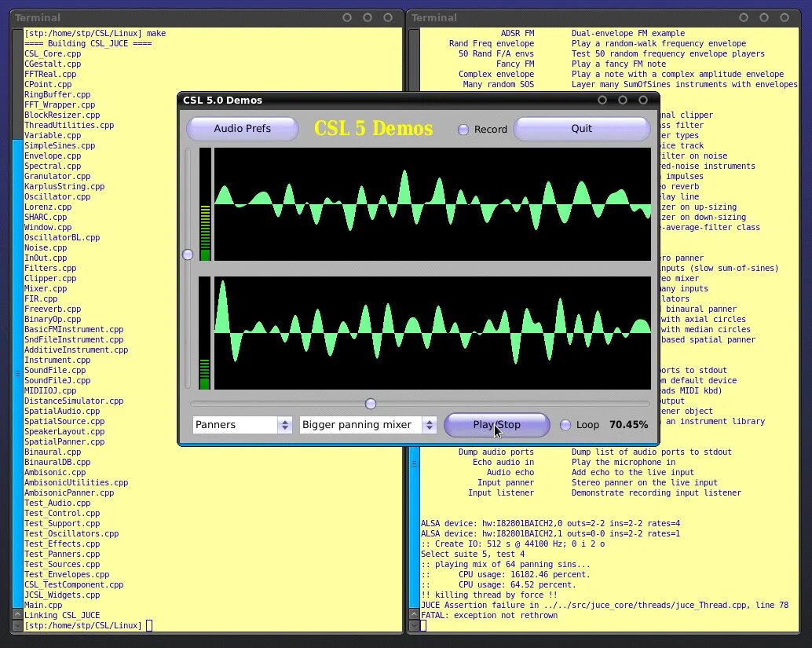Click Echo audio in entry in right Terminal
The height and width of the screenshot is (648, 812).
tap(503, 462)
